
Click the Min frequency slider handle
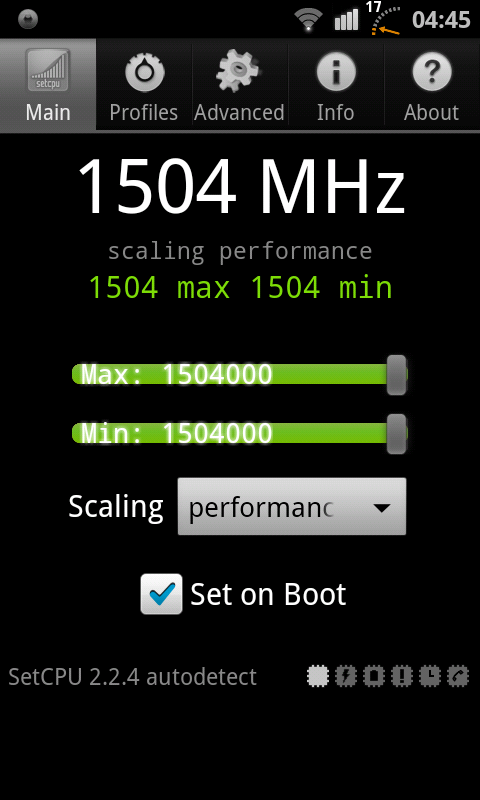click(396, 434)
